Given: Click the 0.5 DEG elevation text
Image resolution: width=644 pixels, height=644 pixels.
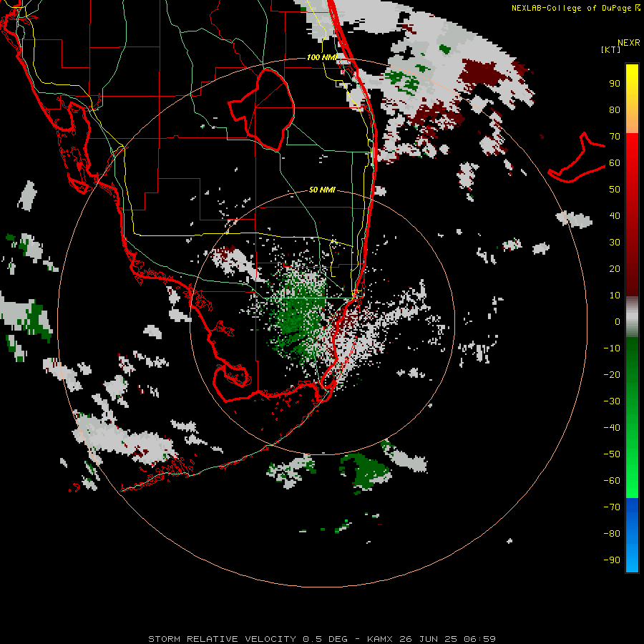Looking at the screenshot, I should tap(325, 639).
